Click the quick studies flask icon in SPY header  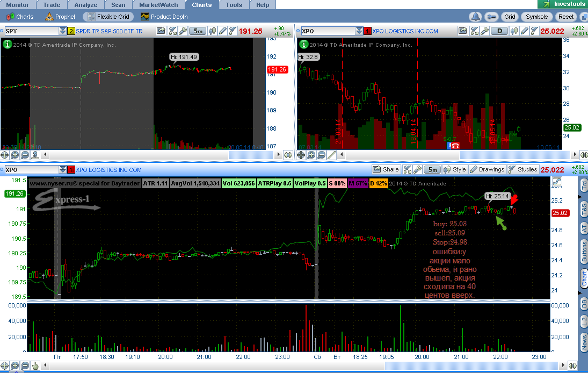(x=172, y=31)
